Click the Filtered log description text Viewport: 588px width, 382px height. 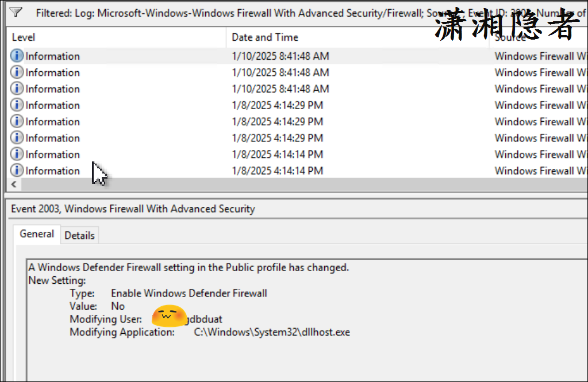230,13
